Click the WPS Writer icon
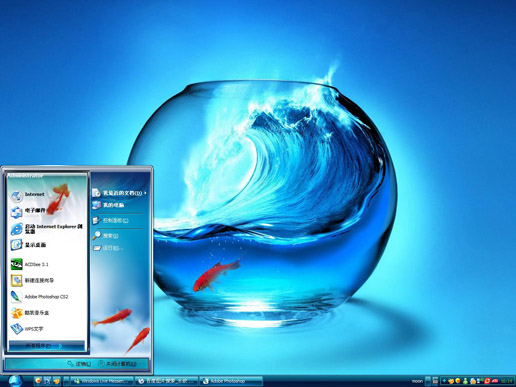The image size is (516, 387). 16,329
